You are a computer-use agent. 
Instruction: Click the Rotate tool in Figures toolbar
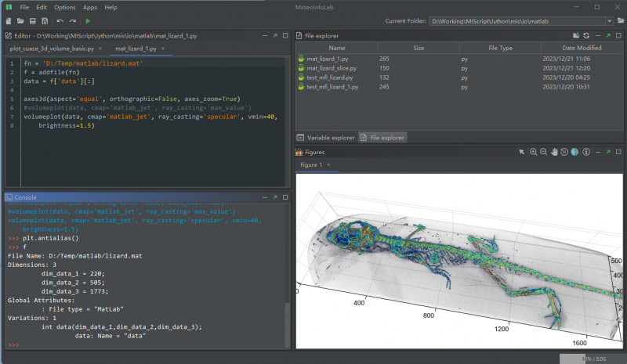pos(564,152)
